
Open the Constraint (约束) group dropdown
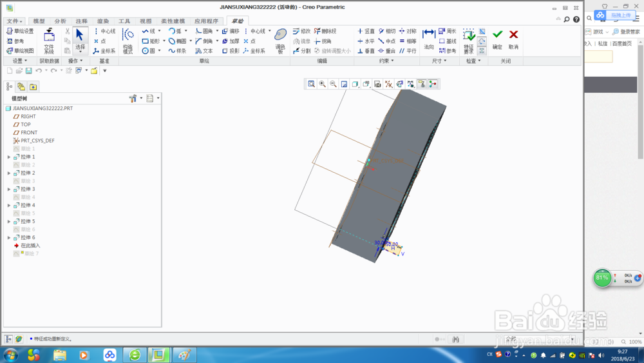pyautogui.click(x=386, y=61)
